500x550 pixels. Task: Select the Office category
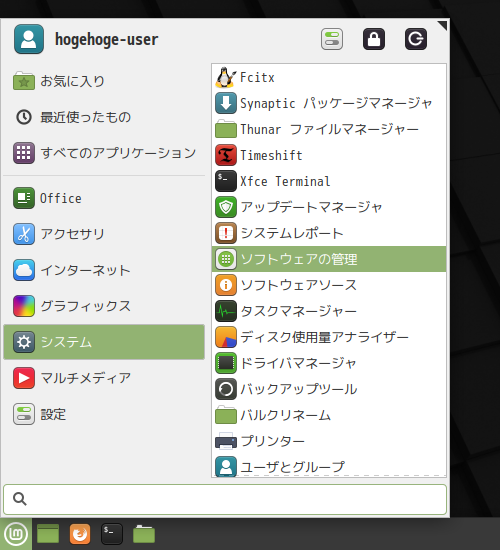(x=104, y=198)
